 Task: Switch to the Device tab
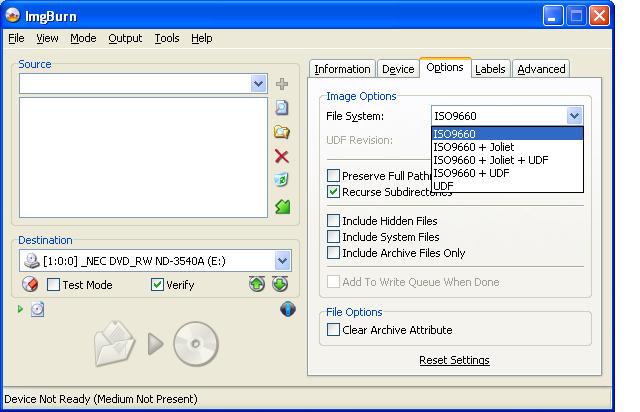[398, 69]
